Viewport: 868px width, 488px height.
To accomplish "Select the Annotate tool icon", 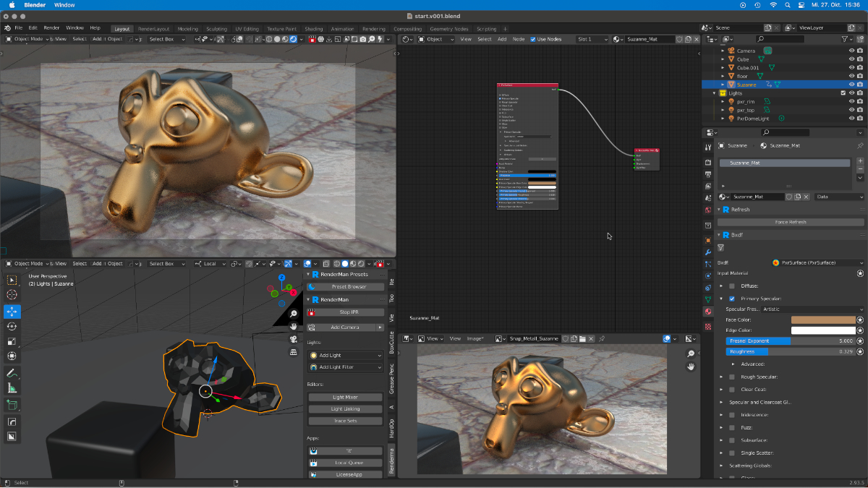I will coord(12,373).
